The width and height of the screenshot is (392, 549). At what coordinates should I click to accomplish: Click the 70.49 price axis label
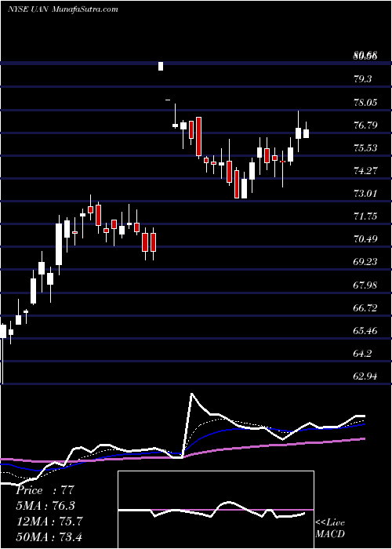[x=365, y=239]
